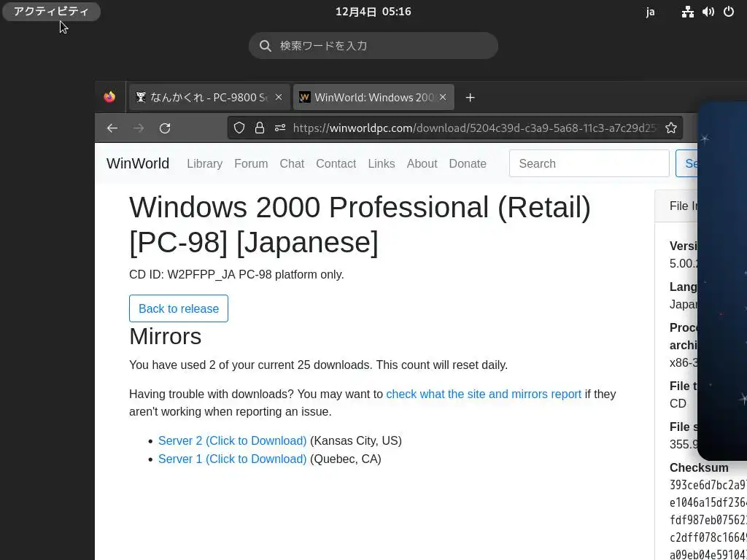Click the WinWorld brand link
The image size is (747, 560).
click(138, 163)
